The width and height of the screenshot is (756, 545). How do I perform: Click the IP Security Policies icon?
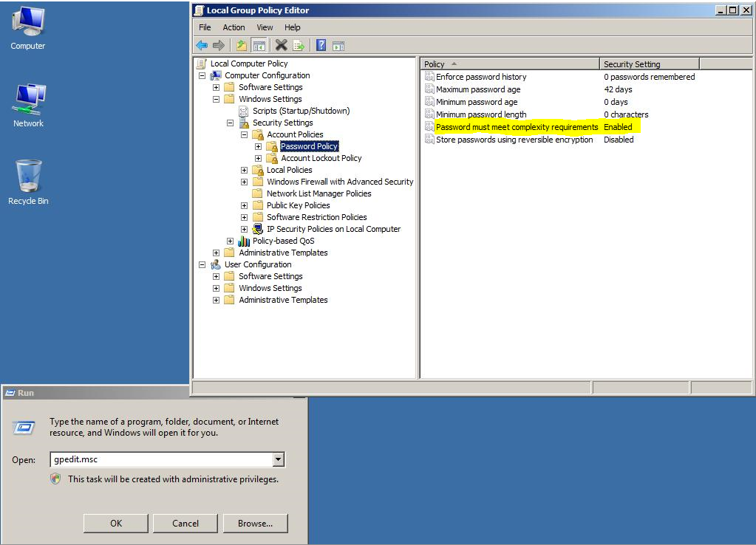click(259, 229)
